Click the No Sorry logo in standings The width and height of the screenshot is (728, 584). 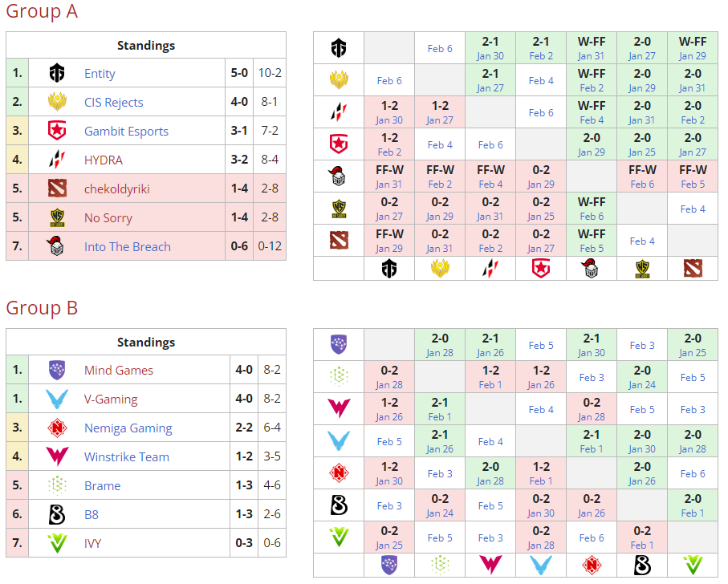(x=57, y=218)
